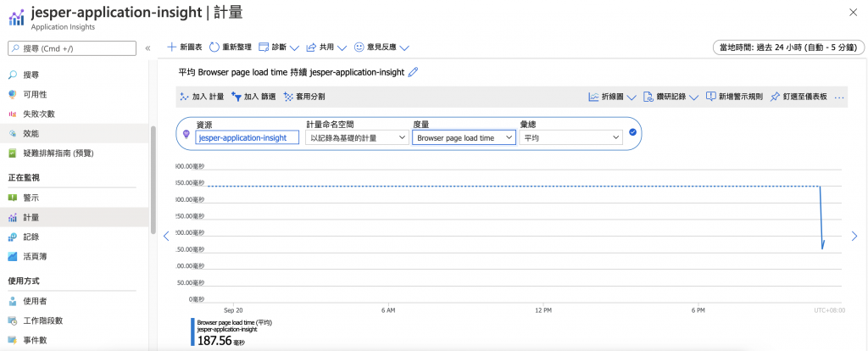Screen dimensions: 868x351
Task: Click the 警示 green alert icon
Action: [x=13, y=198]
